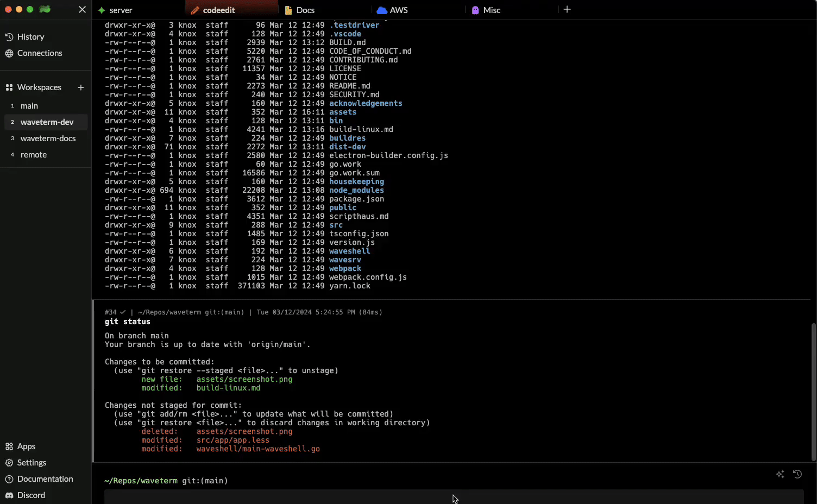Switch to the Docs tab
The height and width of the screenshot is (504, 817).
pyautogui.click(x=325, y=10)
